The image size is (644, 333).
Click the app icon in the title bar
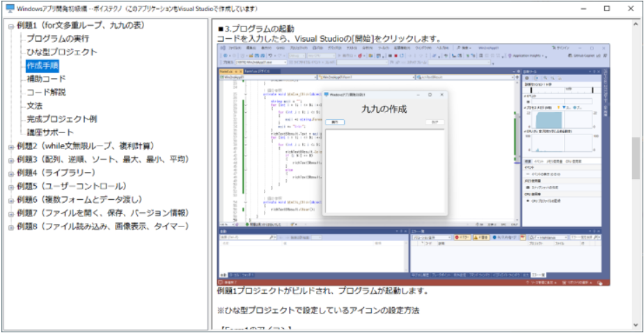(x=10, y=8)
